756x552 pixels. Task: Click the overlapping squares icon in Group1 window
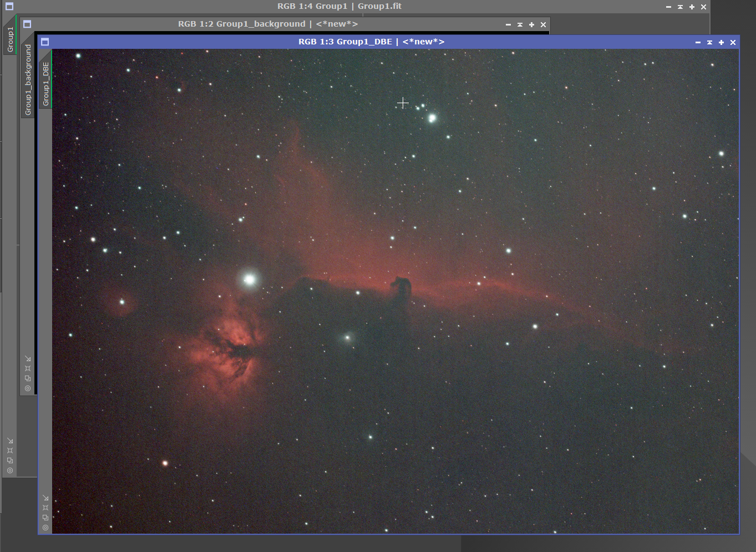(10, 460)
